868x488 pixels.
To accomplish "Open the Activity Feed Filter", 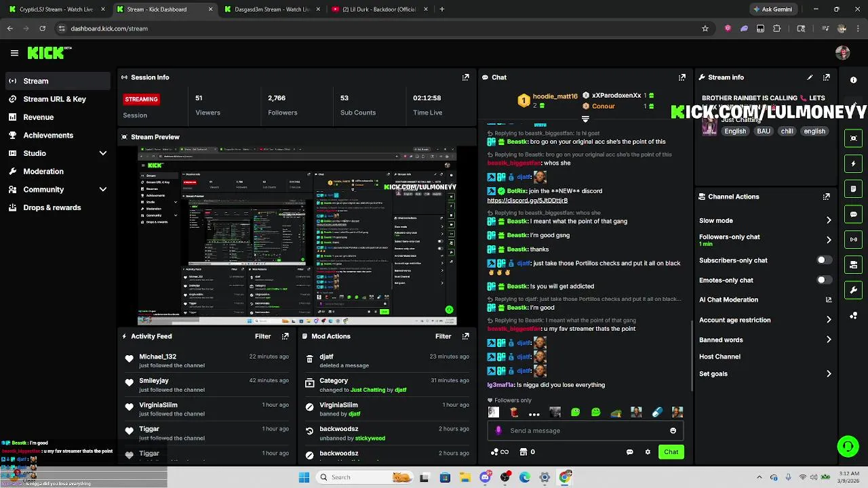I will tap(262, 336).
